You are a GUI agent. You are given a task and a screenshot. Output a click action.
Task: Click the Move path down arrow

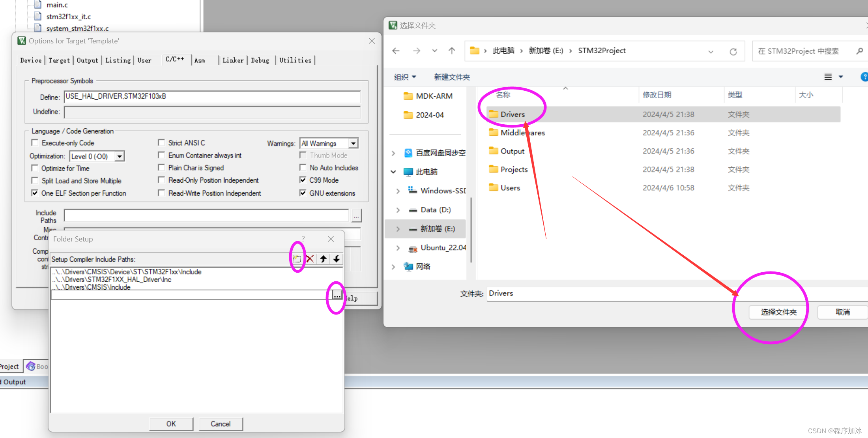click(337, 259)
